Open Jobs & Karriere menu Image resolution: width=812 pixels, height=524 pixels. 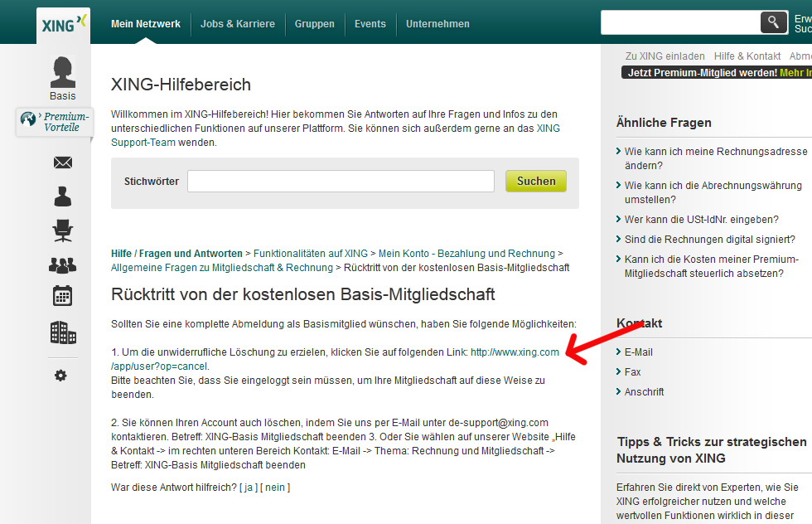tap(238, 24)
